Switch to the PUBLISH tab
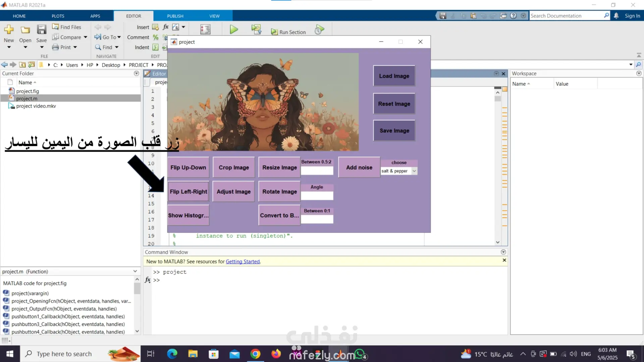The height and width of the screenshot is (362, 644). click(x=175, y=16)
